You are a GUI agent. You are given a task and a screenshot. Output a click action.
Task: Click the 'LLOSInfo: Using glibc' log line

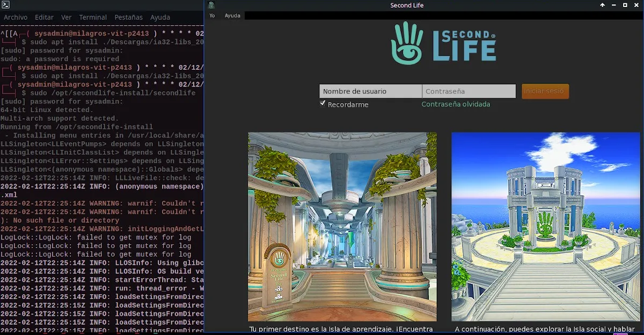102,263
